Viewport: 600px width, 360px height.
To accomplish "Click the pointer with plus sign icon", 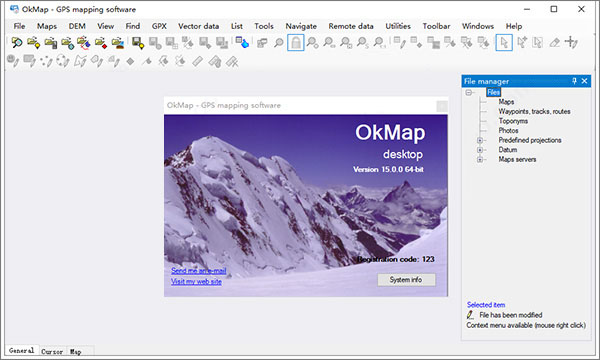I will click(x=522, y=42).
